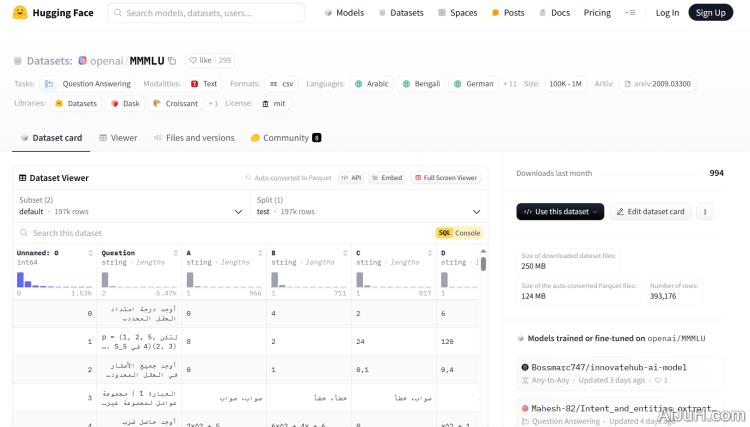Open the Community tab
Image resolution: width=750 pixels, height=427 pixels.
click(285, 138)
